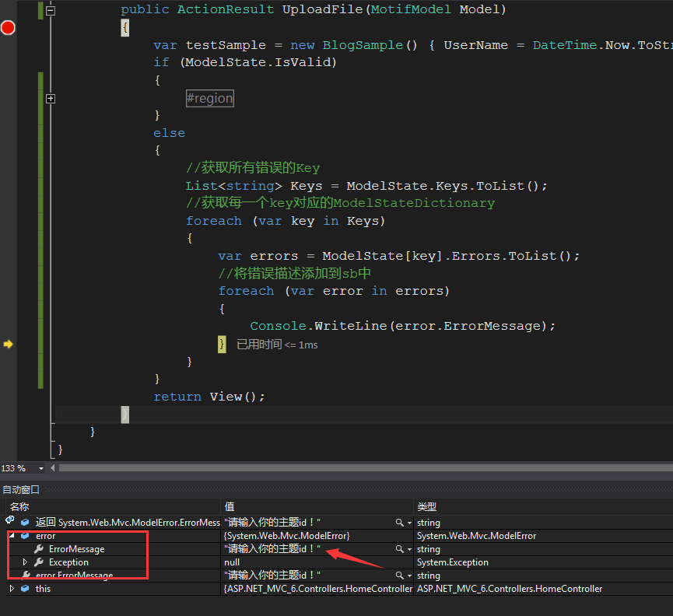
Task: Click the return value icon in first row
Action: tap(9, 520)
